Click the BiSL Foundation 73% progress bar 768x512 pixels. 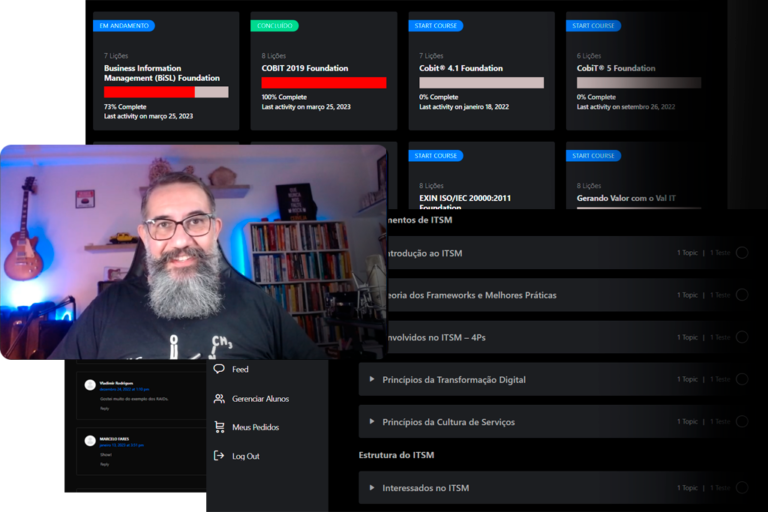pyautogui.click(x=166, y=92)
